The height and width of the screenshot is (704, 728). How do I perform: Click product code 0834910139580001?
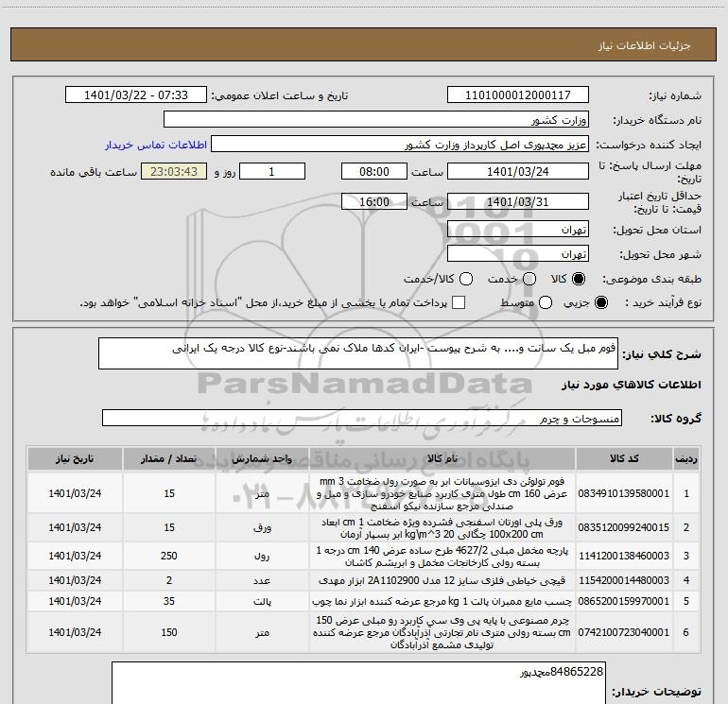(x=624, y=493)
